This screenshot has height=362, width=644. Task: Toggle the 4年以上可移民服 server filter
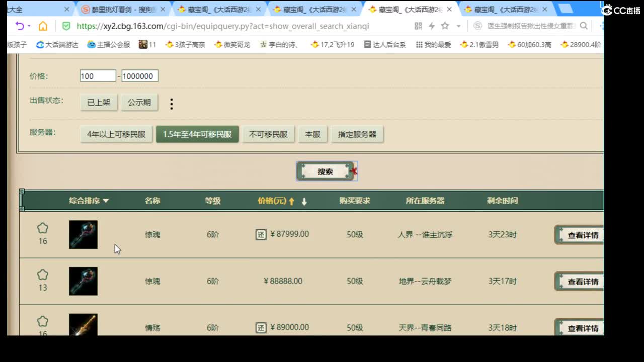[116, 134]
